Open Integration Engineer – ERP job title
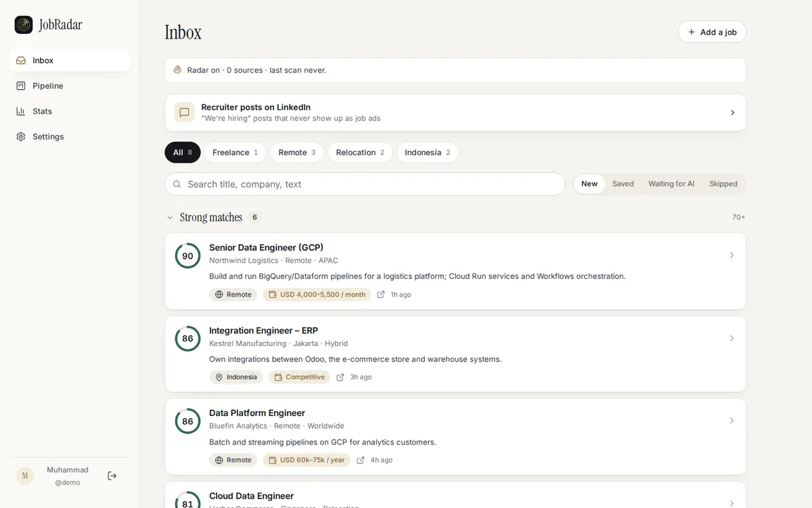This screenshot has height=508, width=812. (263, 331)
